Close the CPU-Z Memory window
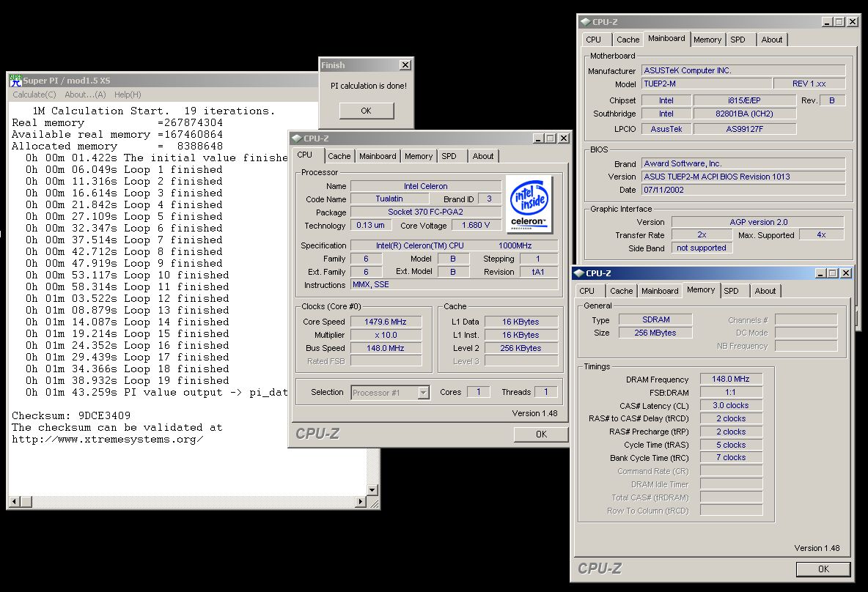This screenshot has height=592, width=868. tap(845, 273)
